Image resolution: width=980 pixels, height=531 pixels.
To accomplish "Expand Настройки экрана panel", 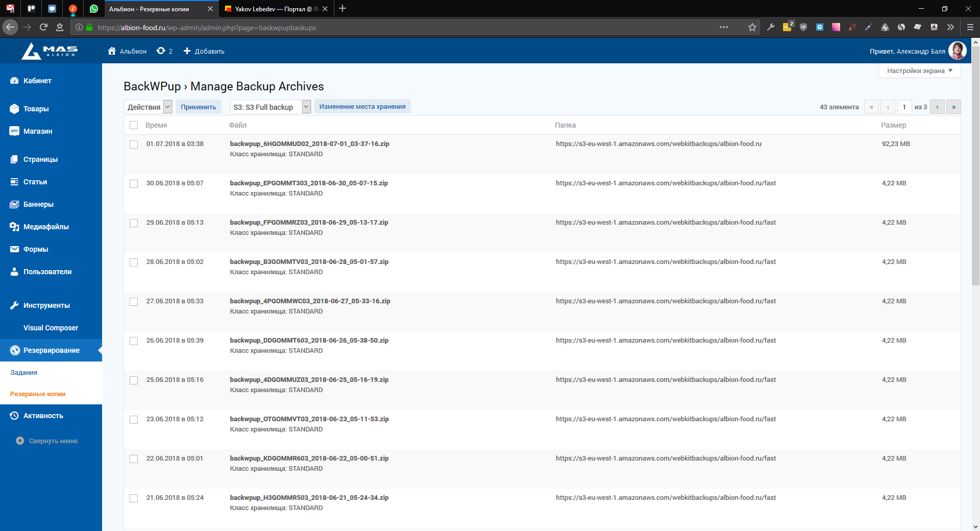I will 919,71.
